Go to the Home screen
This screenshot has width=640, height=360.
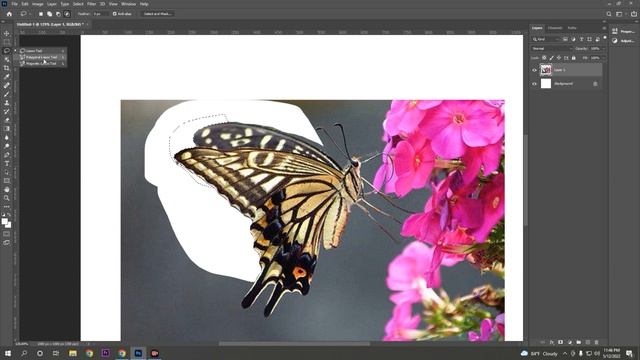coord(9,14)
